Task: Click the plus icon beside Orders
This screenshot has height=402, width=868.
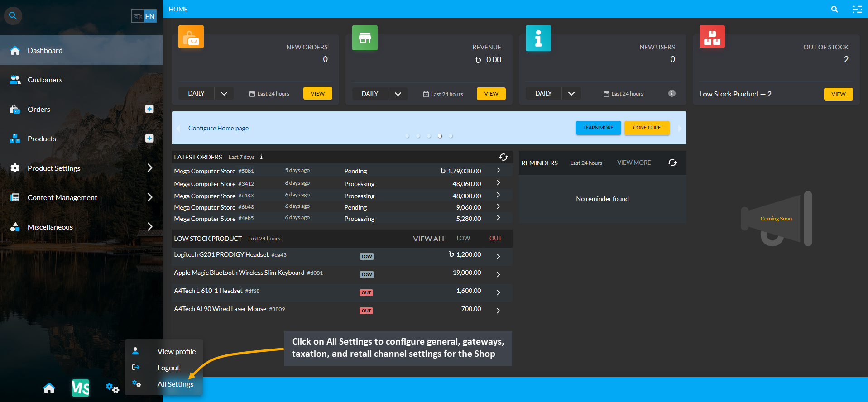Action: pos(149,109)
